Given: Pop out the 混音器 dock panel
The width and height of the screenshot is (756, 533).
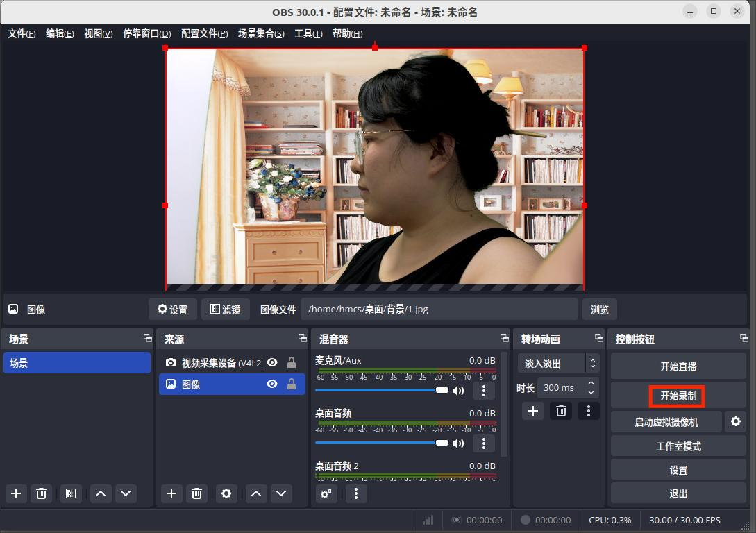Looking at the screenshot, I should click(504, 338).
